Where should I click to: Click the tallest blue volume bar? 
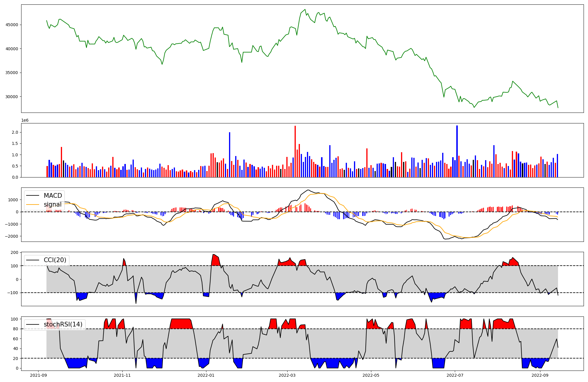point(457,151)
